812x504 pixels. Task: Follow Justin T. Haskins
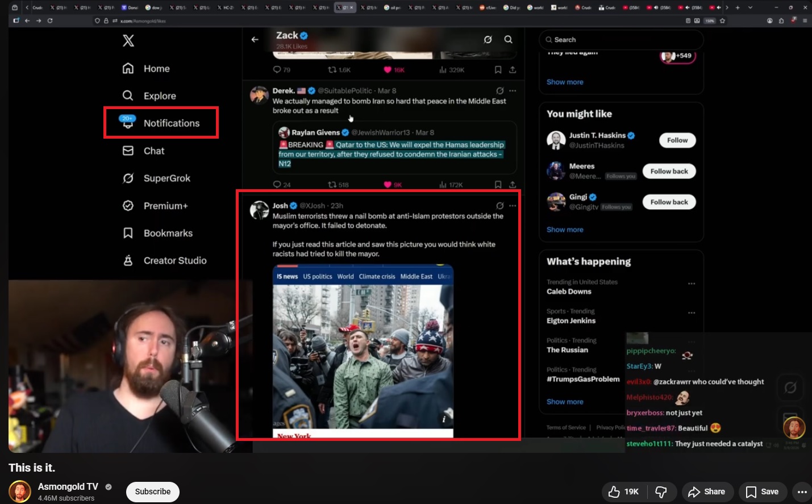[677, 140]
